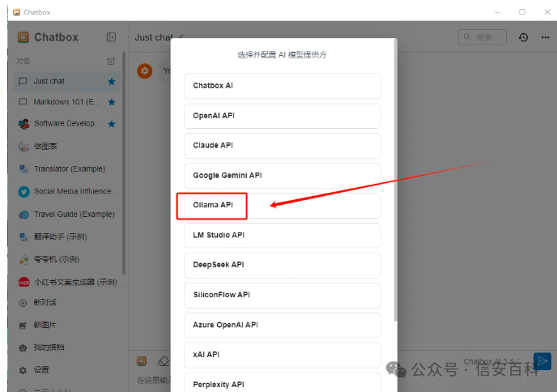Click the send message button
This screenshot has height=392, width=557.
[542, 361]
